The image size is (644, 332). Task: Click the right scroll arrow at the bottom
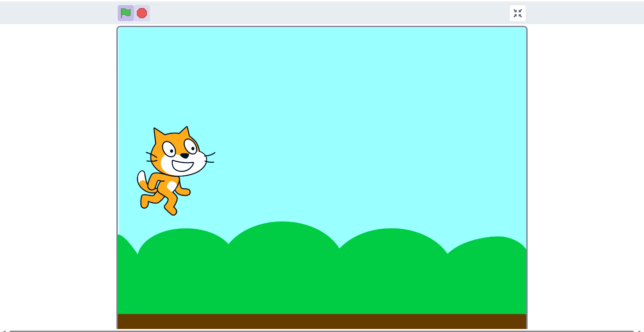click(x=640, y=331)
